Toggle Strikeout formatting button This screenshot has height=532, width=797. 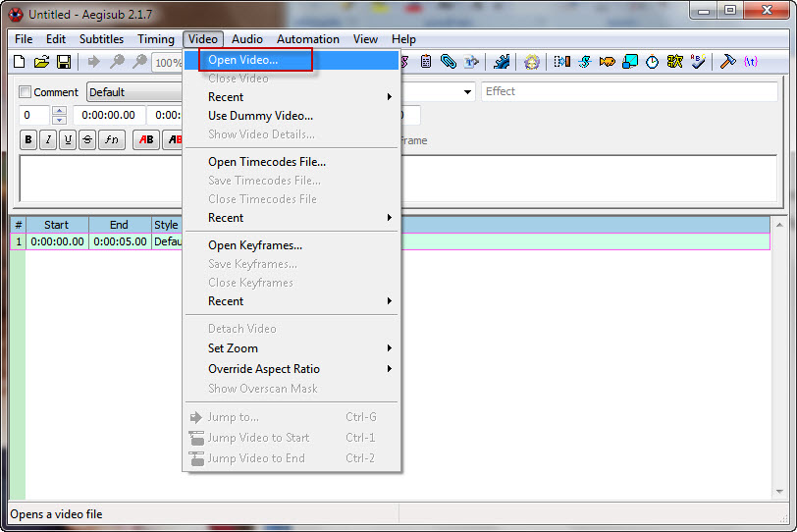point(87,139)
